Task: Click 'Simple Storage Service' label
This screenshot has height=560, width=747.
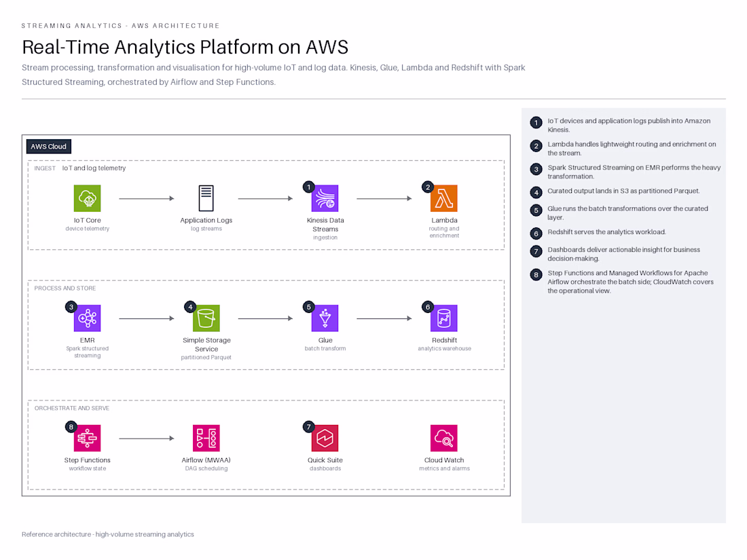Action: (x=206, y=345)
